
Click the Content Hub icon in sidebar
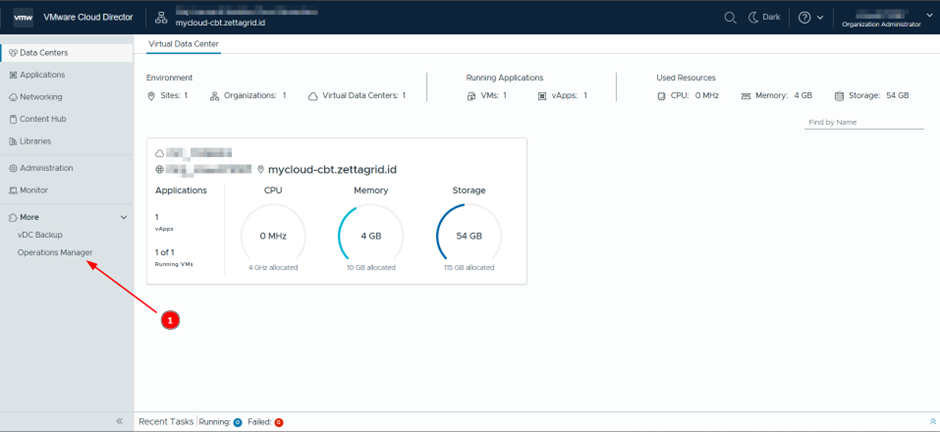(x=13, y=119)
